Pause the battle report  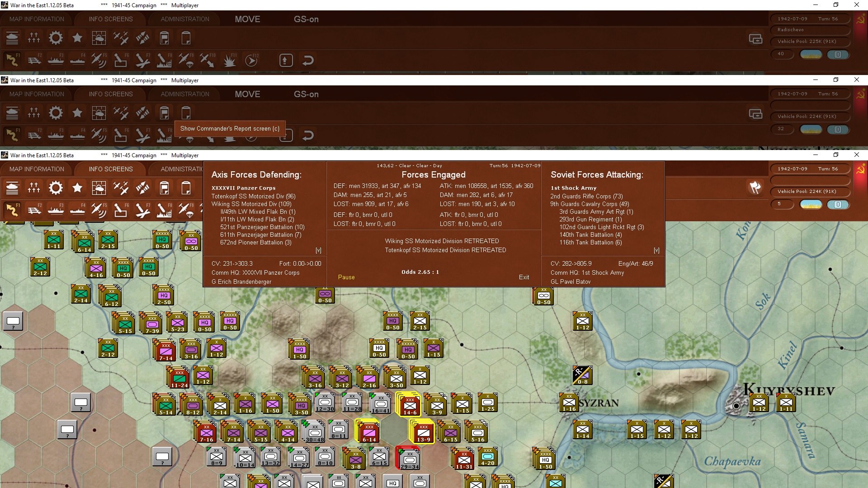point(346,277)
